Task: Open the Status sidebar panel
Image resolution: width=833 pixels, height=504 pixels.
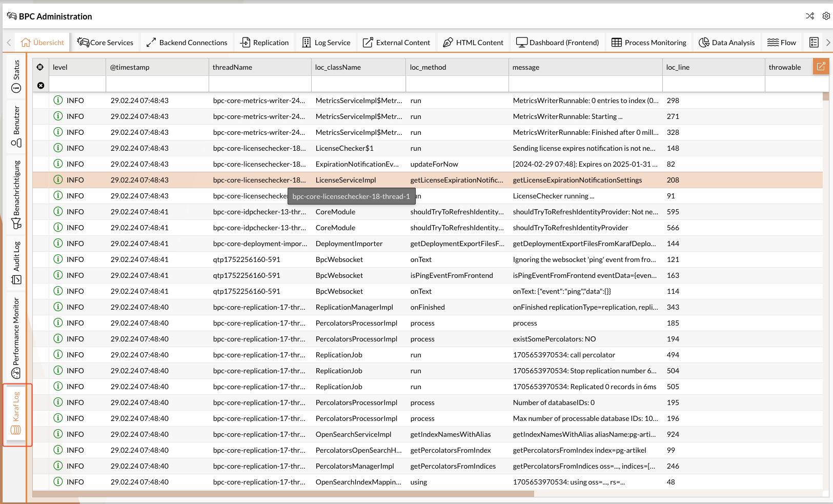Action: click(16, 76)
